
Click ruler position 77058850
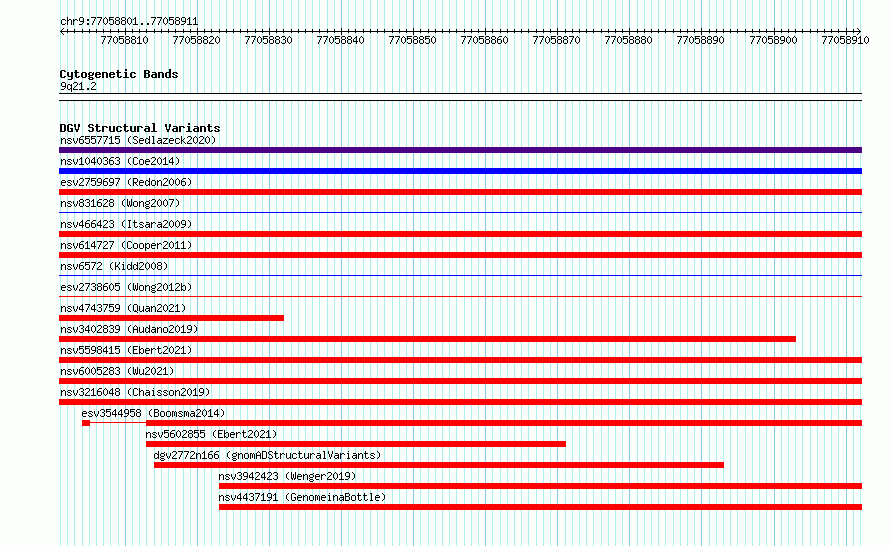coord(413,40)
